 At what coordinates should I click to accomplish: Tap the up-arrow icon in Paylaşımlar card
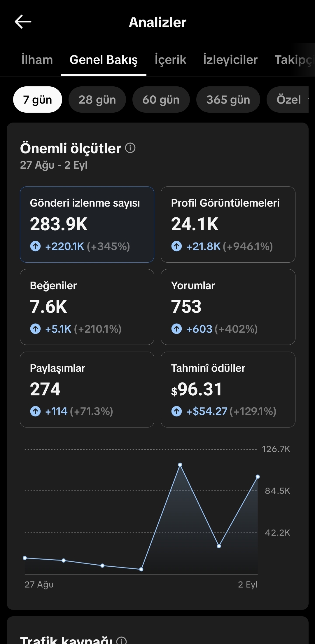click(x=36, y=411)
